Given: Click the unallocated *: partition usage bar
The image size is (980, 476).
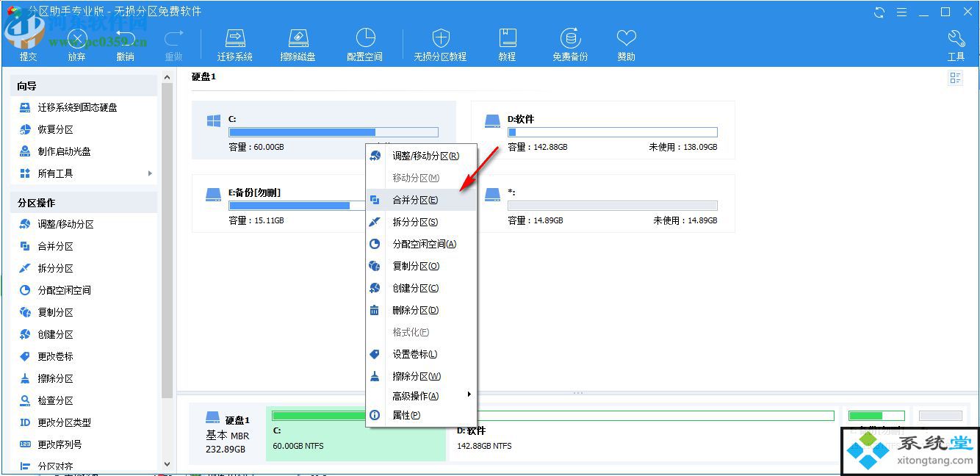Looking at the screenshot, I should (613, 206).
